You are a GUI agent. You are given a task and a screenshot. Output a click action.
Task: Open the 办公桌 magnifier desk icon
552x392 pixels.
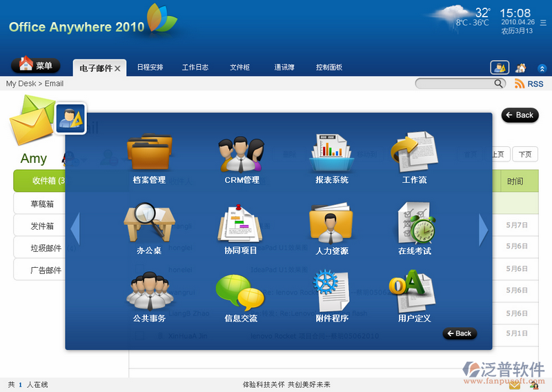pyautogui.click(x=149, y=223)
